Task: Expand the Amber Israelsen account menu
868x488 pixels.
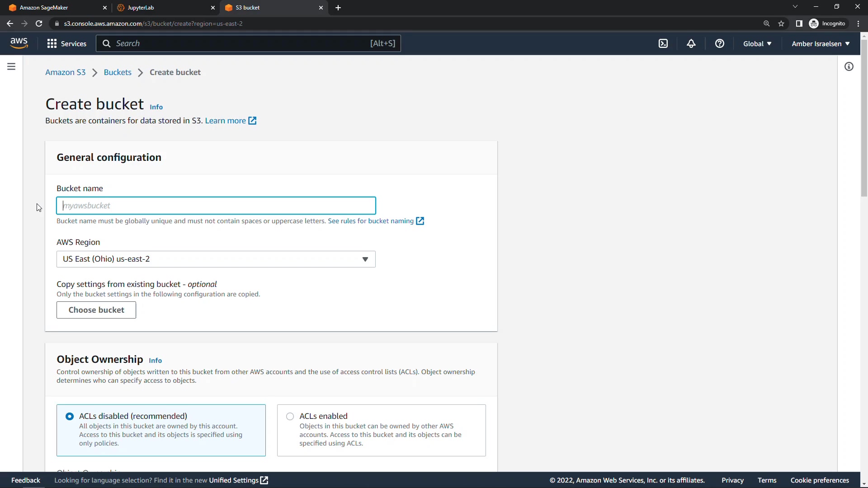Action: (x=820, y=43)
